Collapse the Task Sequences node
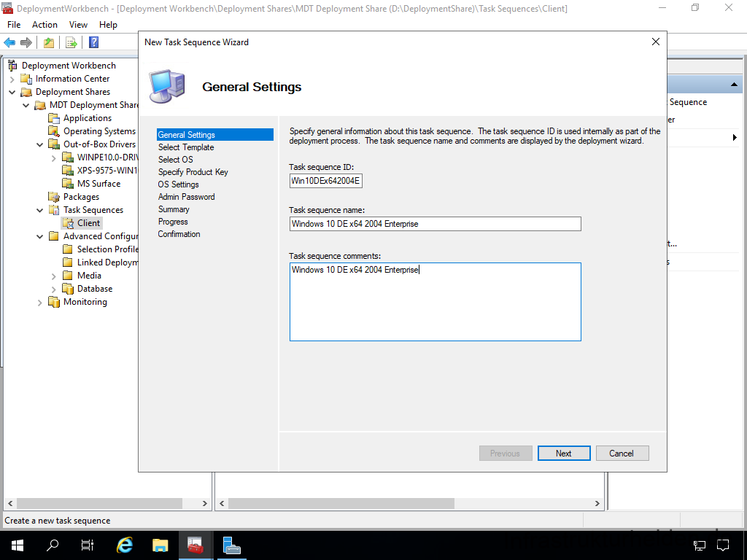 click(x=40, y=211)
